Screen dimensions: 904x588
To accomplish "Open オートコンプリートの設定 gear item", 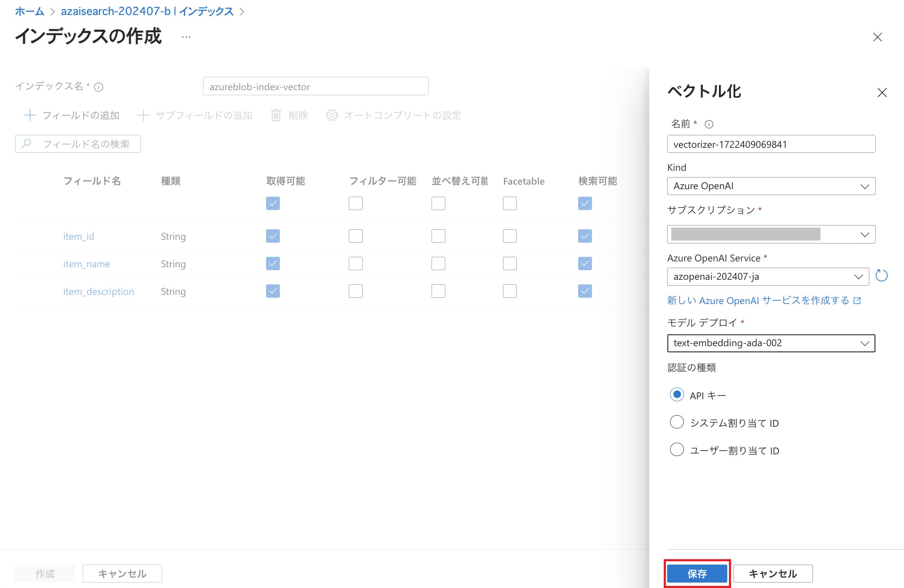I will coord(393,115).
